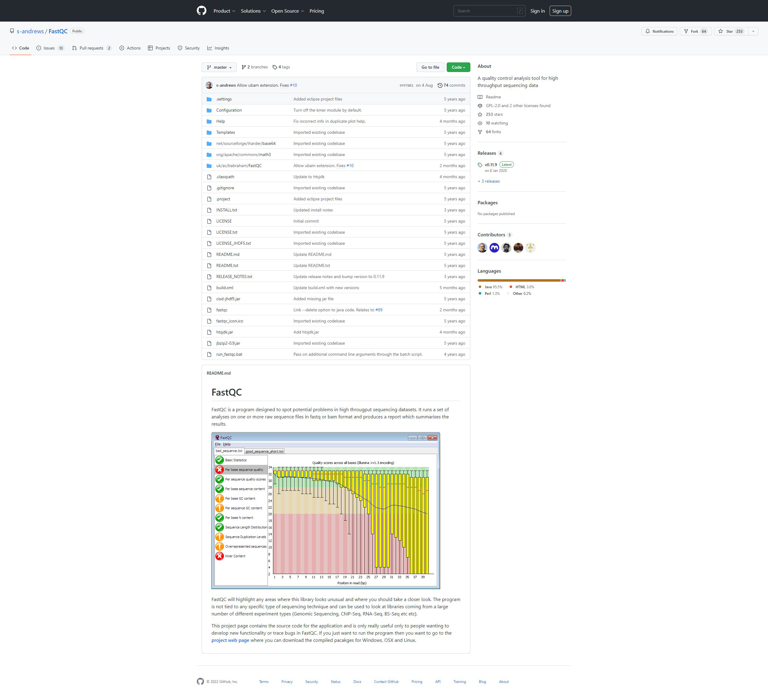Screen dimensions: 768x700
Task: Switch to the Pull requests tab
Action: [x=92, y=48]
